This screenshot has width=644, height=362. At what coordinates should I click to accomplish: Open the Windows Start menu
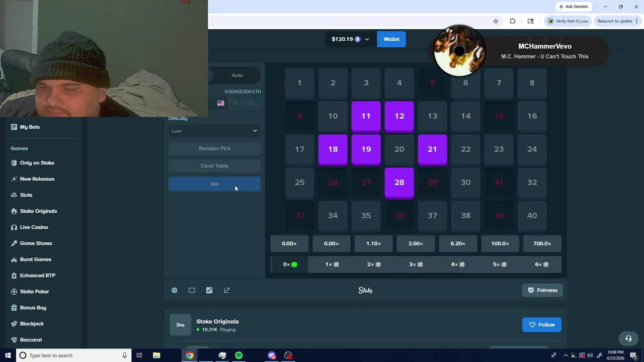[8, 355]
